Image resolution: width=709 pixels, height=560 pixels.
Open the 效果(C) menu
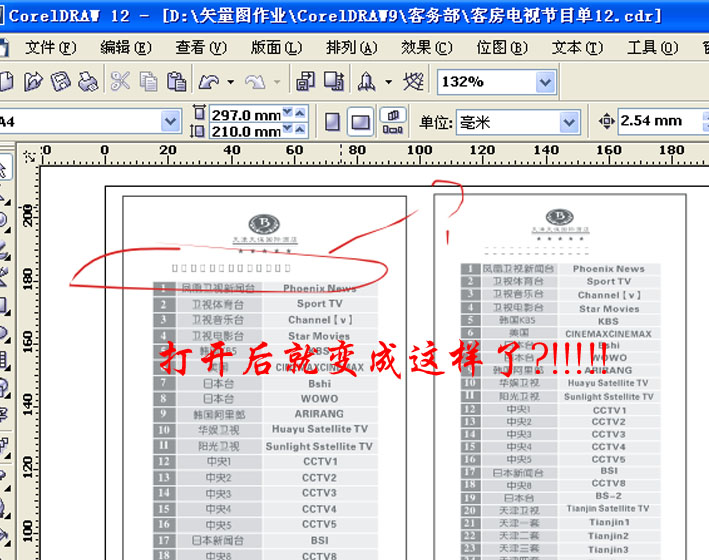426,47
